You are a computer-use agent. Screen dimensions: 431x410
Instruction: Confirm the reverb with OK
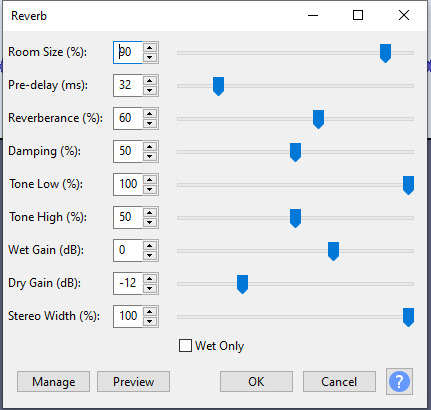click(256, 381)
